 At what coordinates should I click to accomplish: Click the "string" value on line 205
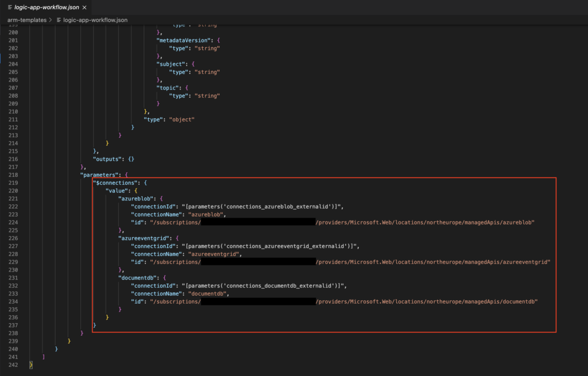207,72
